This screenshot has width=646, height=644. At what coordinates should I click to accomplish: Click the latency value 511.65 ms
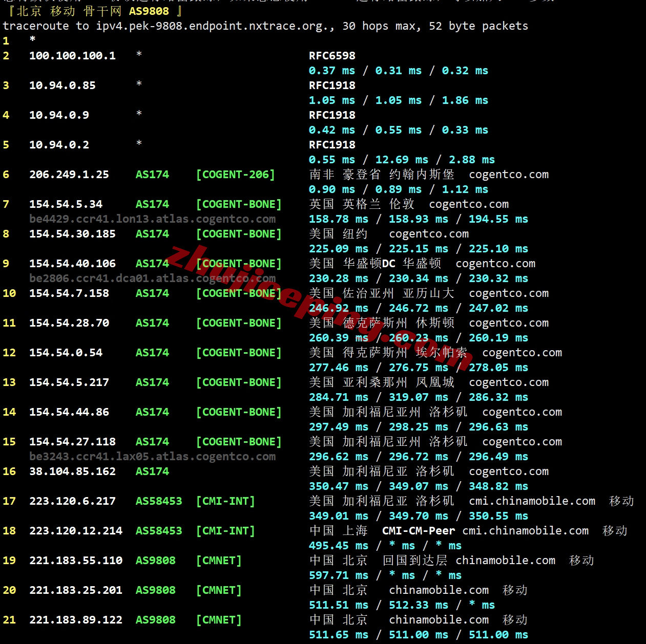pos(339,635)
